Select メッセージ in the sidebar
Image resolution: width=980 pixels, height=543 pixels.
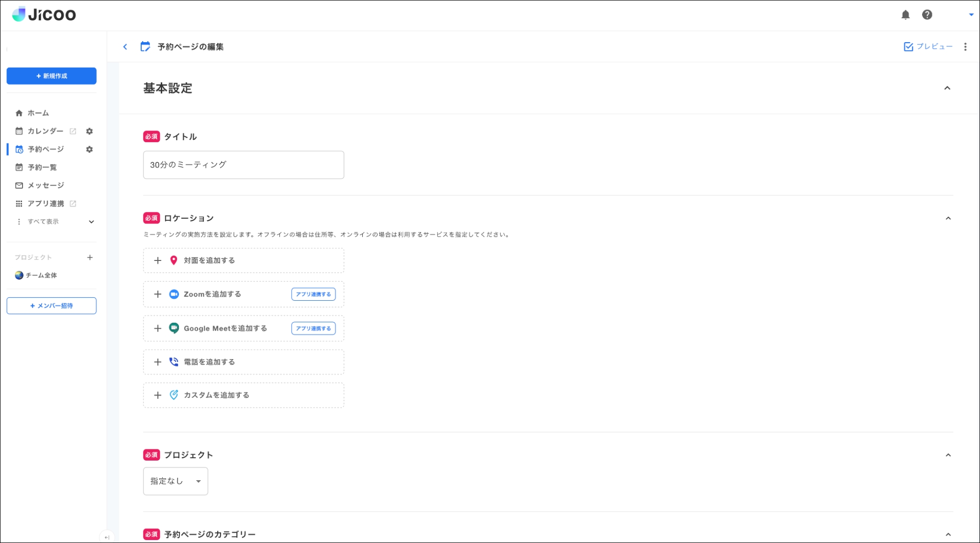click(45, 185)
